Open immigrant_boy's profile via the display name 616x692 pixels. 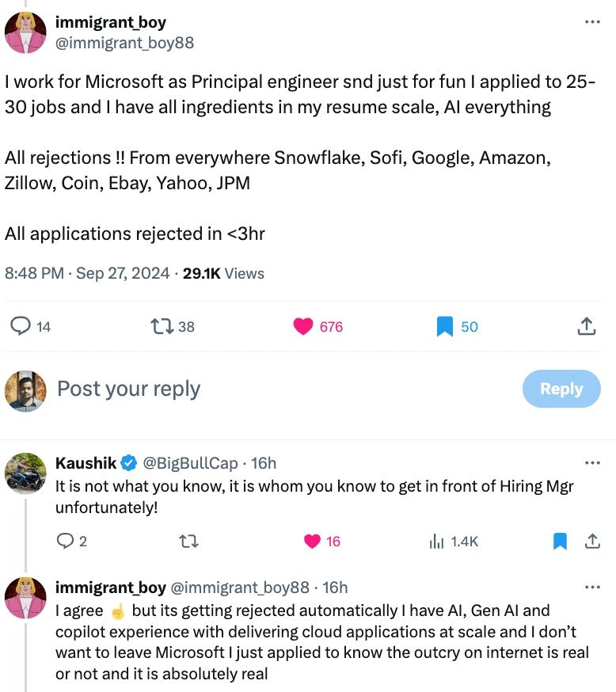tap(110, 22)
